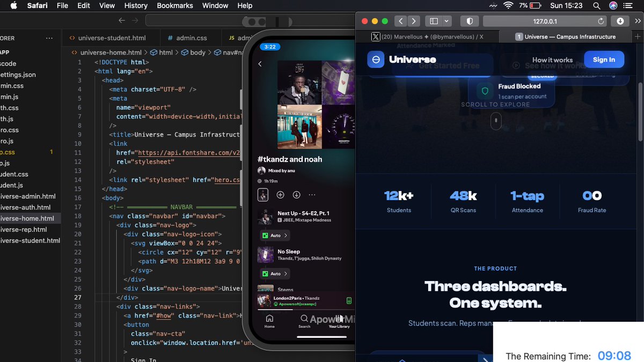Click the 00 Fraud Rate stat

(592, 201)
